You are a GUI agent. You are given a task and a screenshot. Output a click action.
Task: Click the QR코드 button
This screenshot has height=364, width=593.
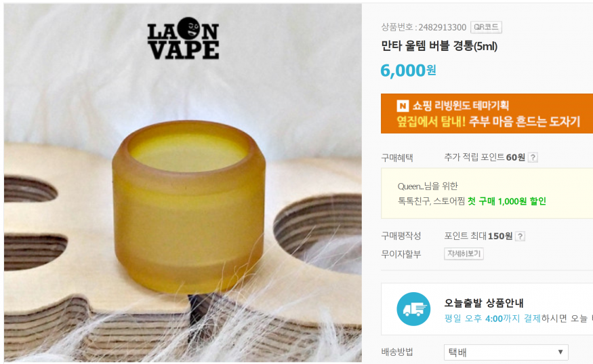tap(486, 27)
